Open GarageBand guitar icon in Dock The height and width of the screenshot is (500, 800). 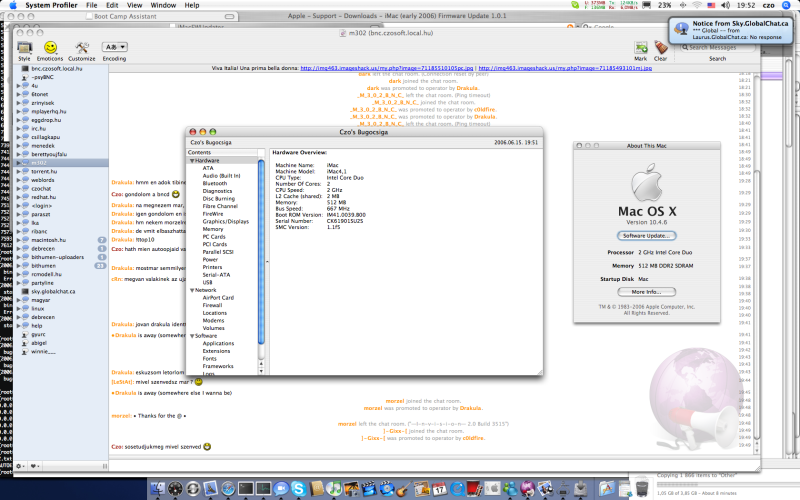pyautogui.click(x=404, y=489)
